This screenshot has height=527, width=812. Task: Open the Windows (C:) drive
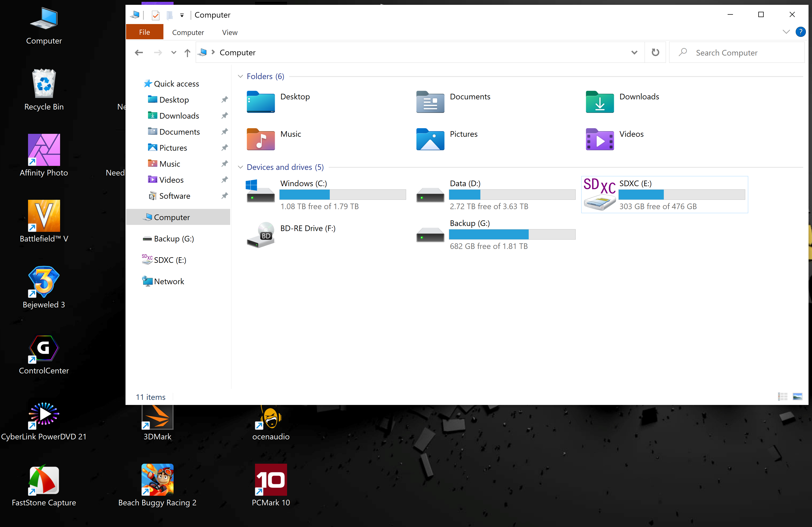pos(304,184)
